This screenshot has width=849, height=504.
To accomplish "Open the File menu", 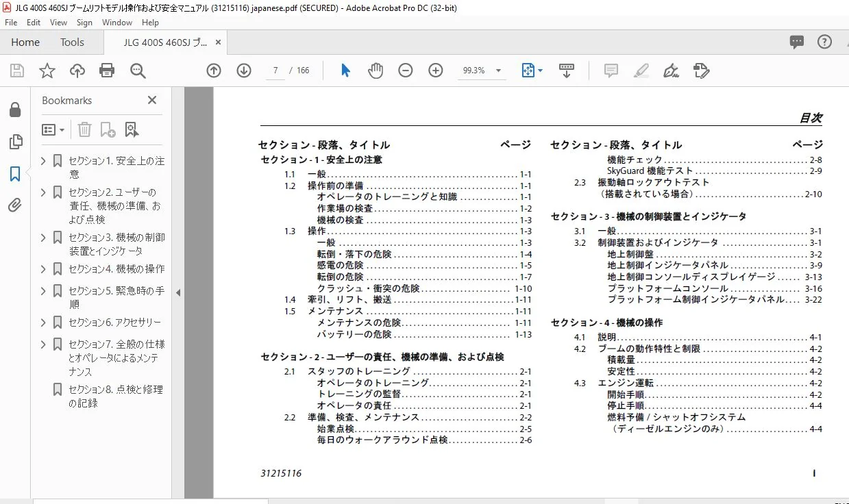I will click(11, 23).
